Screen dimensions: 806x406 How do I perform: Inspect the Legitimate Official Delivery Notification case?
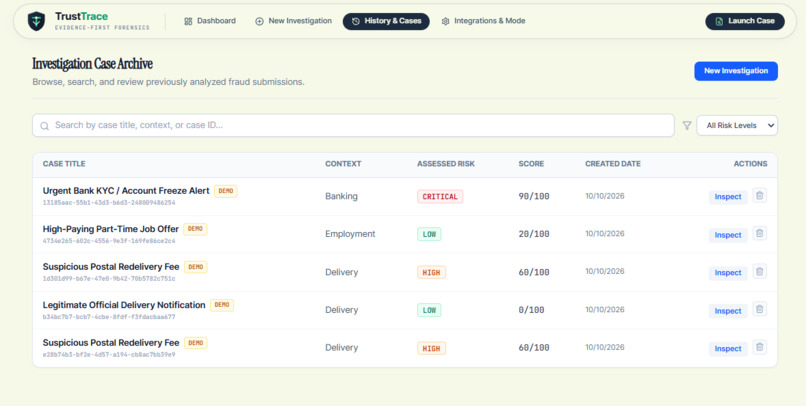pyautogui.click(x=728, y=311)
